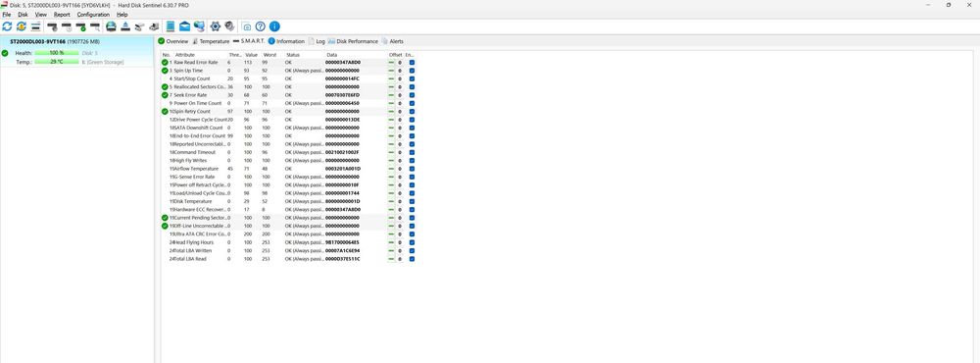
Task: Click the envelope Send Report icon
Action: 185,26
